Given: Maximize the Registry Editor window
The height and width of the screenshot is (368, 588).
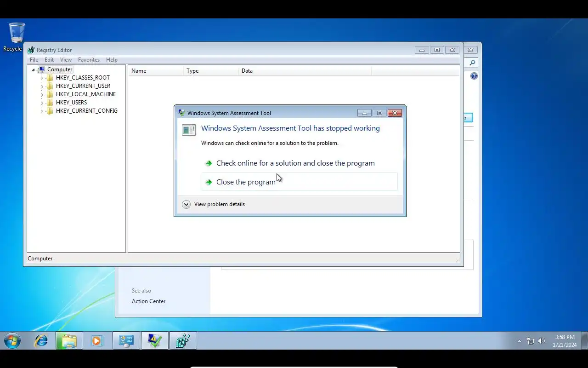Looking at the screenshot, I should (x=437, y=50).
